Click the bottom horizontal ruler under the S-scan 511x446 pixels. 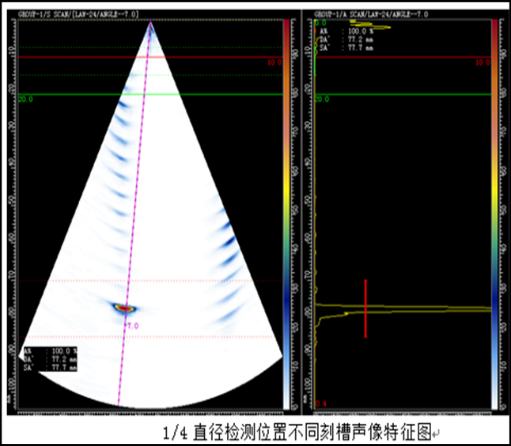pos(150,413)
